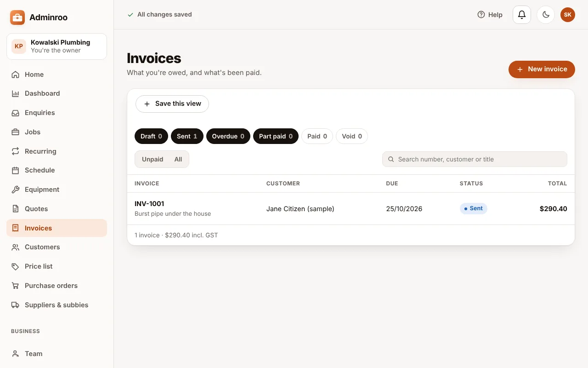Open the Kowalski Plumbing business switcher
The height and width of the screenshot is (368, 588).
tap(57, 46)
